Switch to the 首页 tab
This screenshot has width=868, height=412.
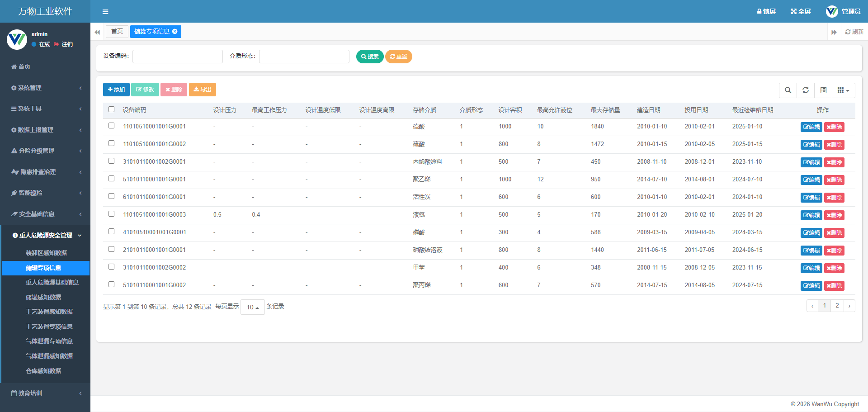[x=117, y=32]
